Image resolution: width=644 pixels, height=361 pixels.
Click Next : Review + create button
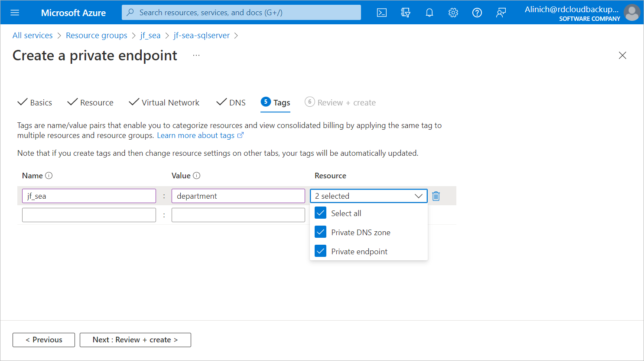click(135, 340)
